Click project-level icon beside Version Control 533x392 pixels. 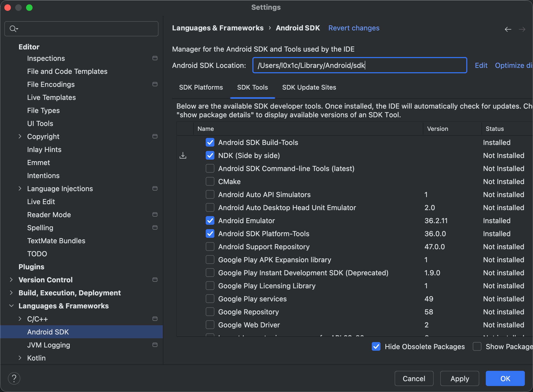155,280
